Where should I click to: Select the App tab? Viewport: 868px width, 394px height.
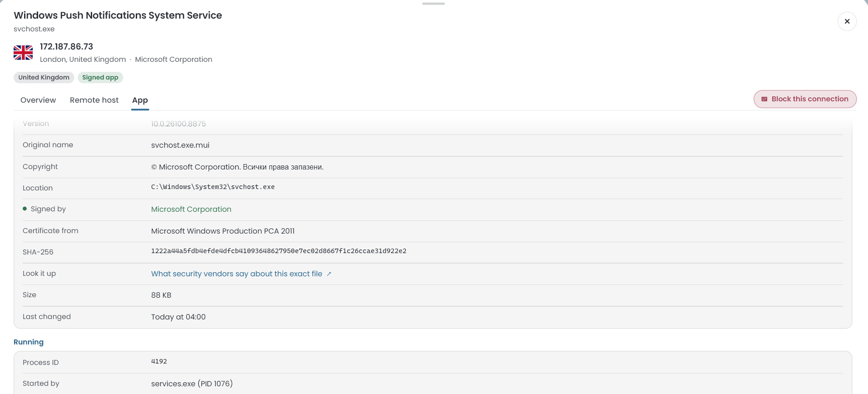click(x=140, y=100)
